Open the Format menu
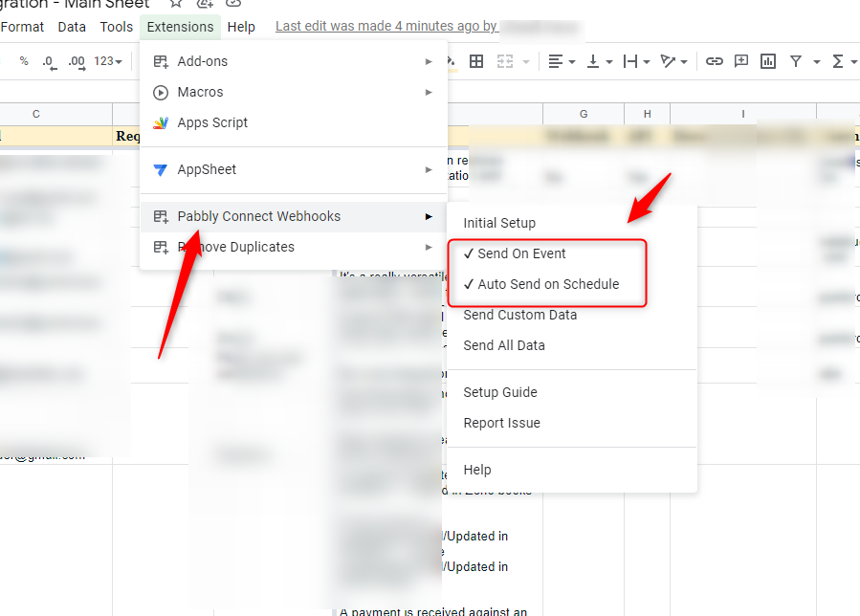Image resolution: width=860 pixels, height=616 pixels. [22, 27]
